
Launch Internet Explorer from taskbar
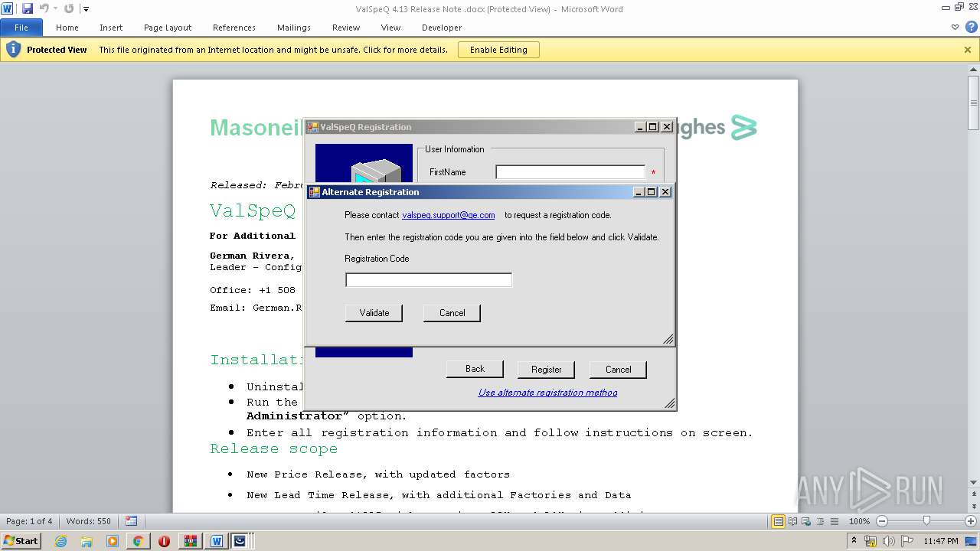pyautogui.click(x=60, y=541)
